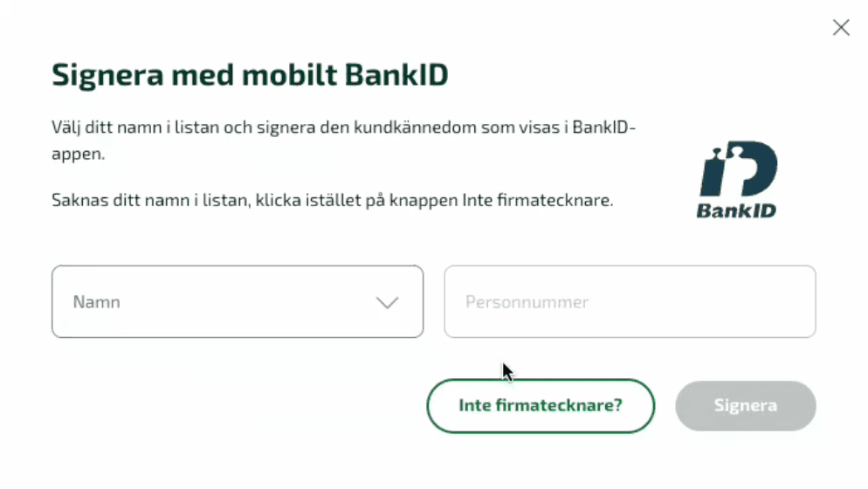Click the Inte firmatecknare? button
Screen dimensions: 868x489
541,405
